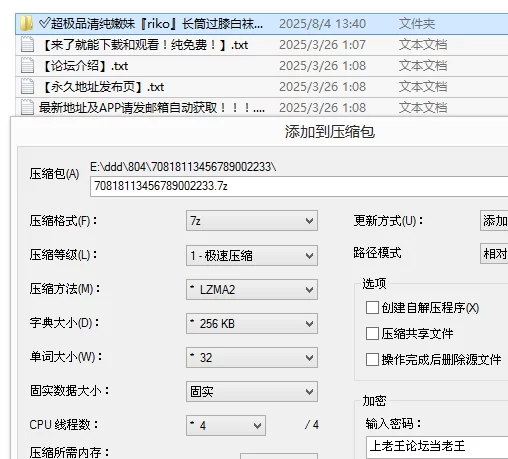The image size is (508, 459).
Task: Expand the 压缩等级 极速压缩 dropdown
Action: pos(252,256)
